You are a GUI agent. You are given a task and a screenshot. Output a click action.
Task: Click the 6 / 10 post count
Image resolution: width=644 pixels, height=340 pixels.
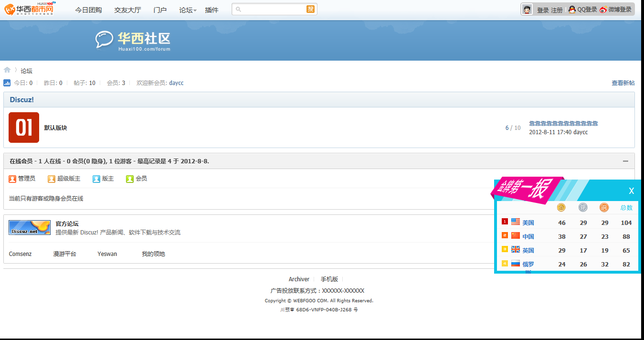click(x=513, y=128)
